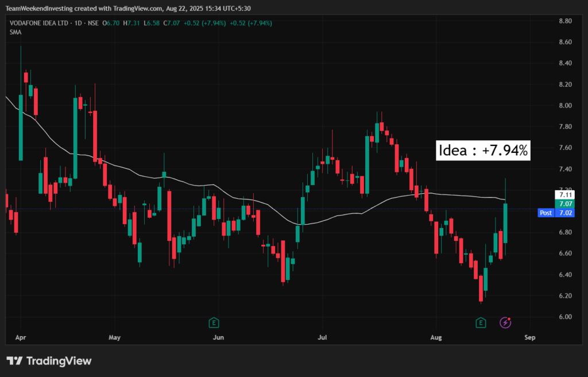Click the 7.40 price axis label
Screen dimensions: 588x377
pos(565,169)
